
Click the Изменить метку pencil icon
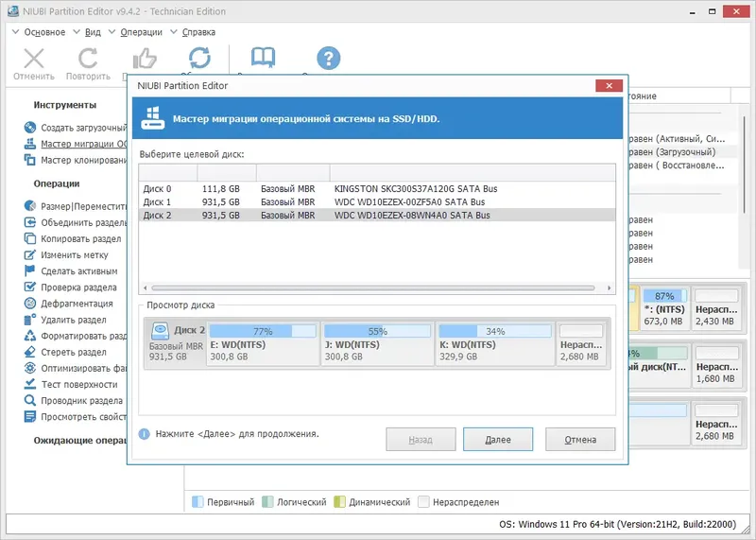30,254
